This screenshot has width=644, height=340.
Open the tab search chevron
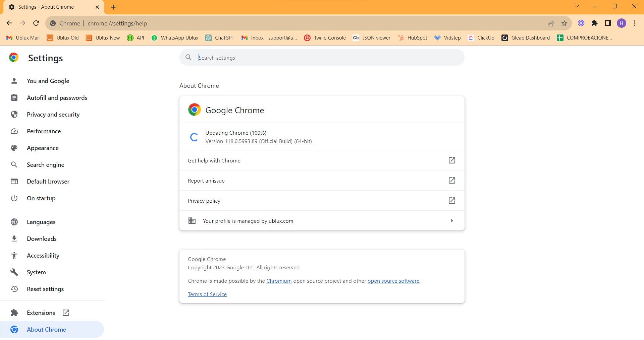(577, 6)
